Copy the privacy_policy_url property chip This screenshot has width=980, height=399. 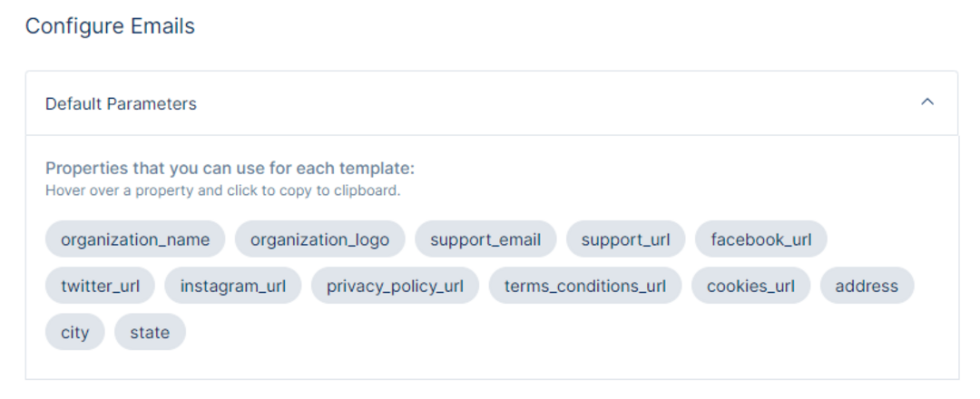[395, 286]
